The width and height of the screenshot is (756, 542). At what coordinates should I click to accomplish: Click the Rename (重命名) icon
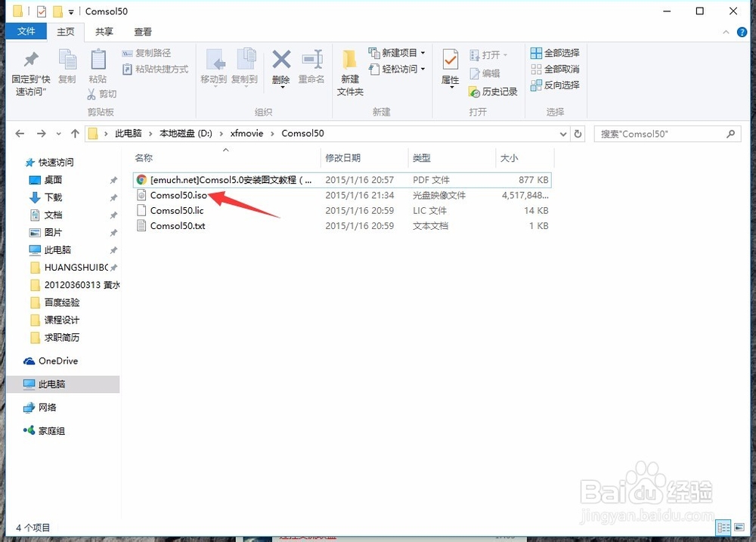(x=311, y=67)
